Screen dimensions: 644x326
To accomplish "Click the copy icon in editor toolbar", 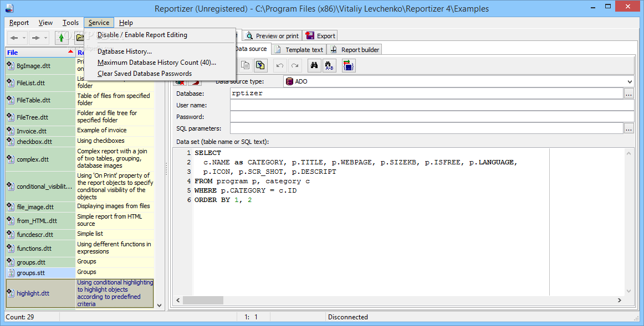I will pos(245,65).
